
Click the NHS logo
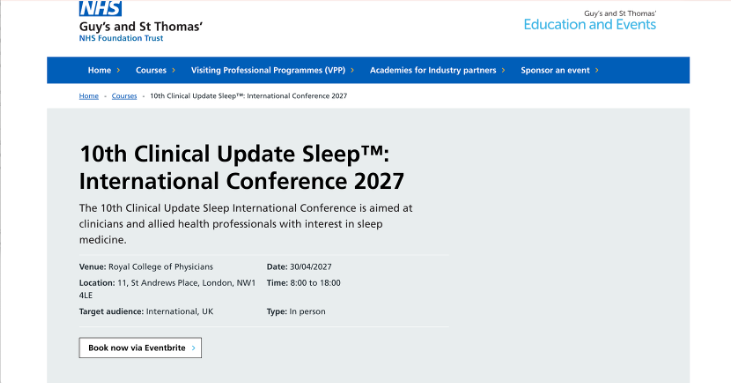pos(100,8)
